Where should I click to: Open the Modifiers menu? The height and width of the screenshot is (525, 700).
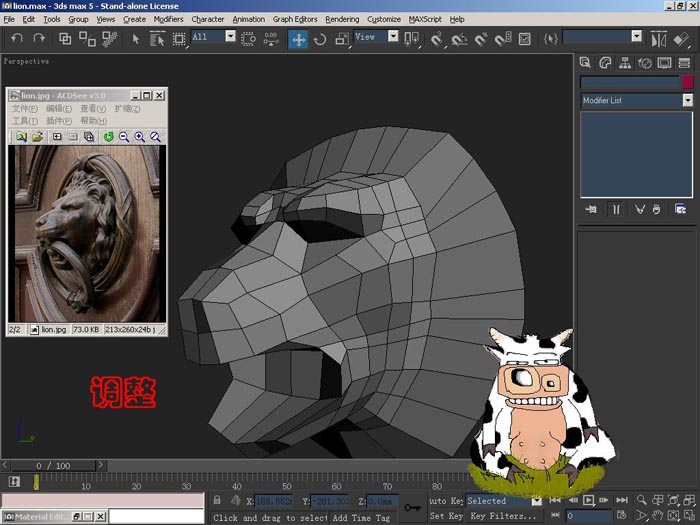point(168,19)
